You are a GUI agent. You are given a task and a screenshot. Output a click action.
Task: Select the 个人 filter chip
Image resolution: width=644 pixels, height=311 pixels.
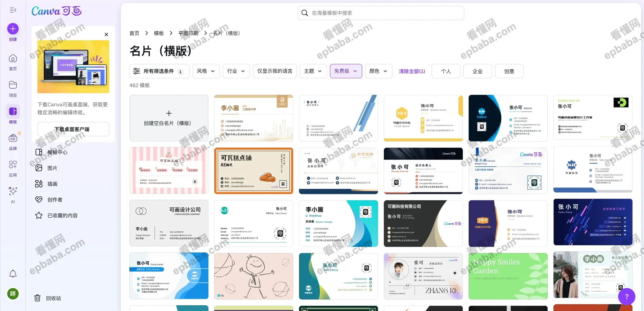pos(446,71)
